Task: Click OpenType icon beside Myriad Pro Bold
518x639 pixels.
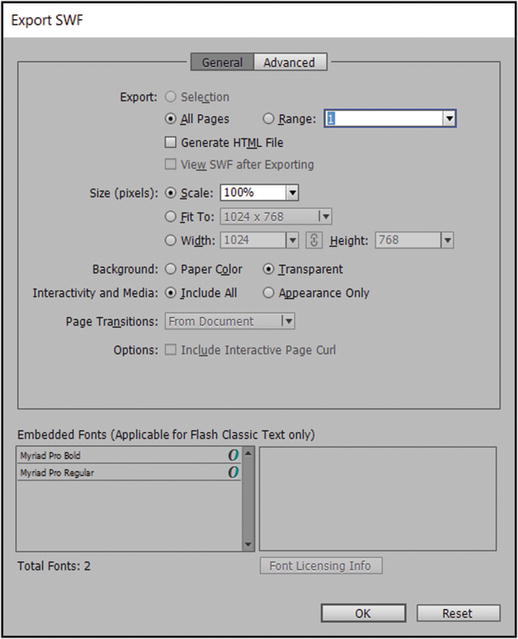Action: coord(233,455)
